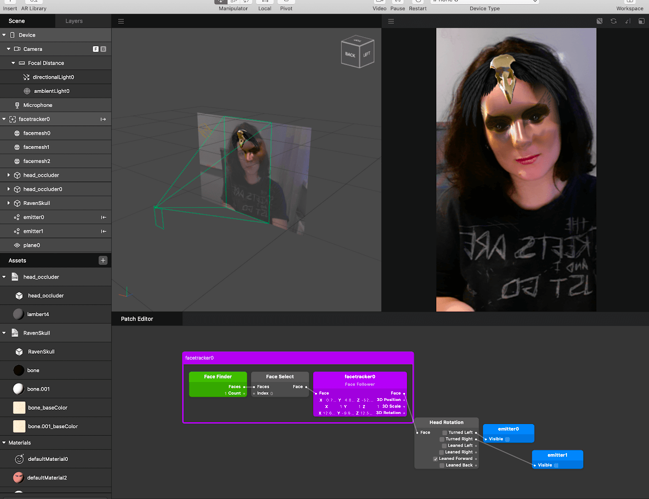Viewport: 649px width, 499px height.
Task: Click the Insert toolbar button
Action: point(10,6)
